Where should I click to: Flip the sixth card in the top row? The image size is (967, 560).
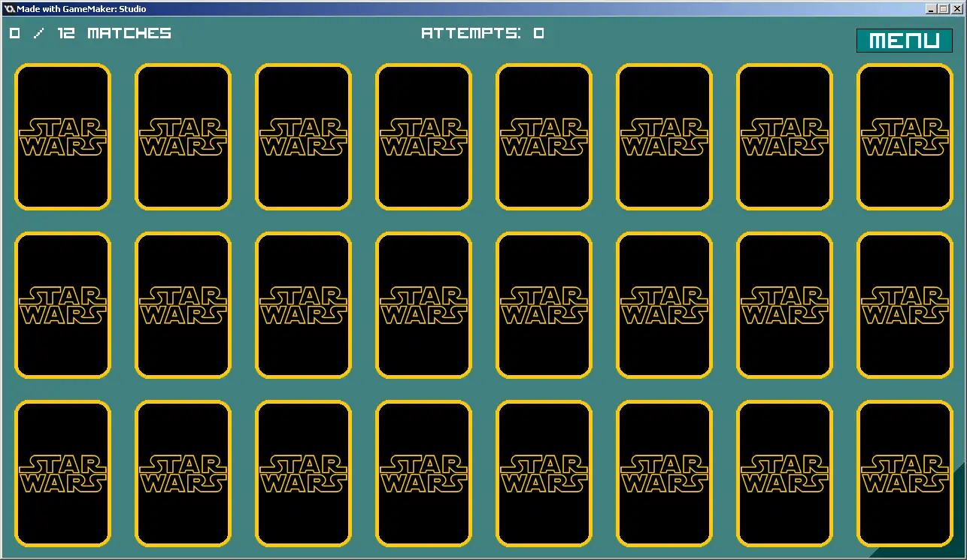click(665, 137)
